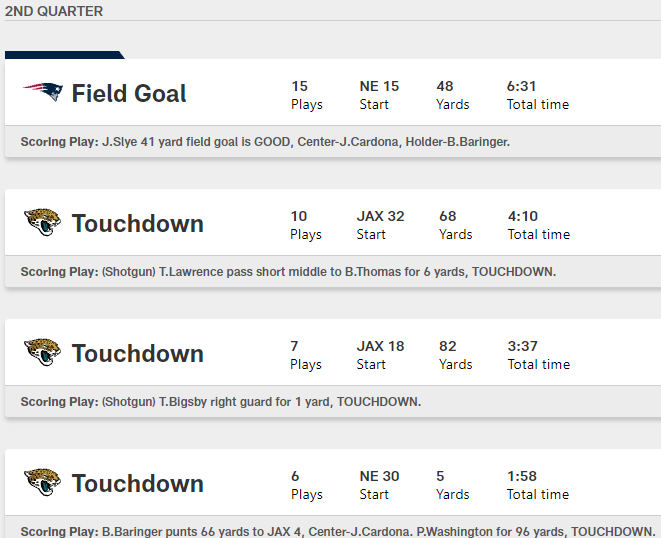The width and height of the screenshot is (661, 538).
Task: Click the Jaguars logo on the 82-yard touchdown drive
Action: pyautogui.click(x=42, y=353)
